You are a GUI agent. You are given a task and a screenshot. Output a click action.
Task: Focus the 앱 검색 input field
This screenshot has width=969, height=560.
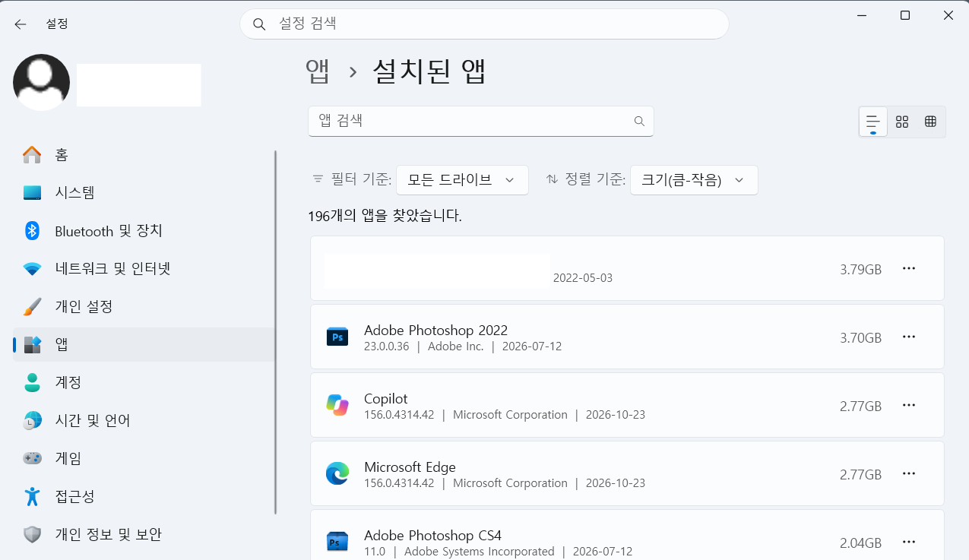481,121
